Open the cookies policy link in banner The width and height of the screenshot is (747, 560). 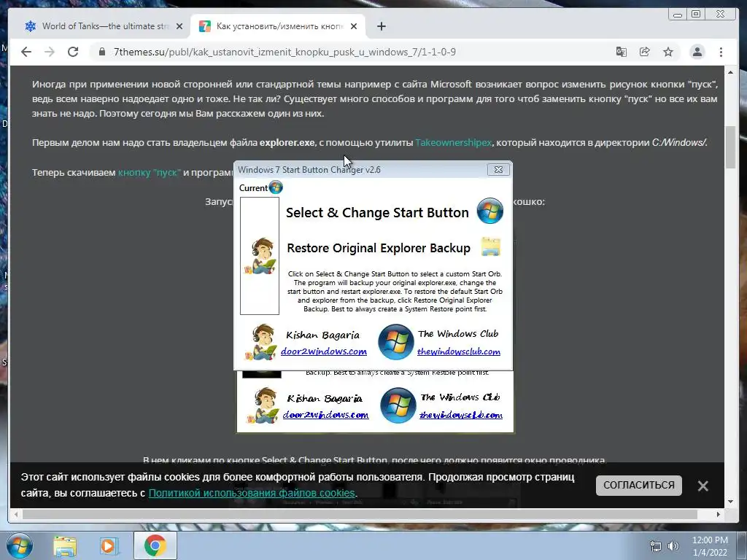pos(252,493)
